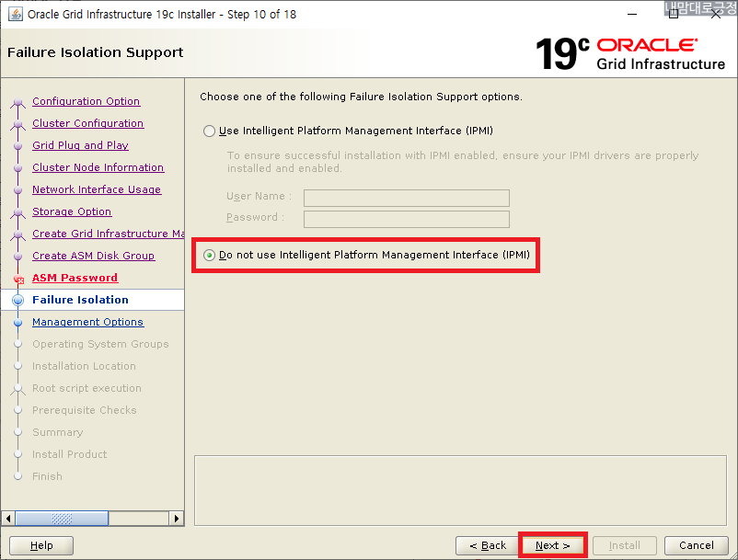The height and width of the screenshot is (560, 738).
Task: Click the Oracle 19c Grid Infrastructure logo
Action: pyautogui.click(x=629, y=54)
